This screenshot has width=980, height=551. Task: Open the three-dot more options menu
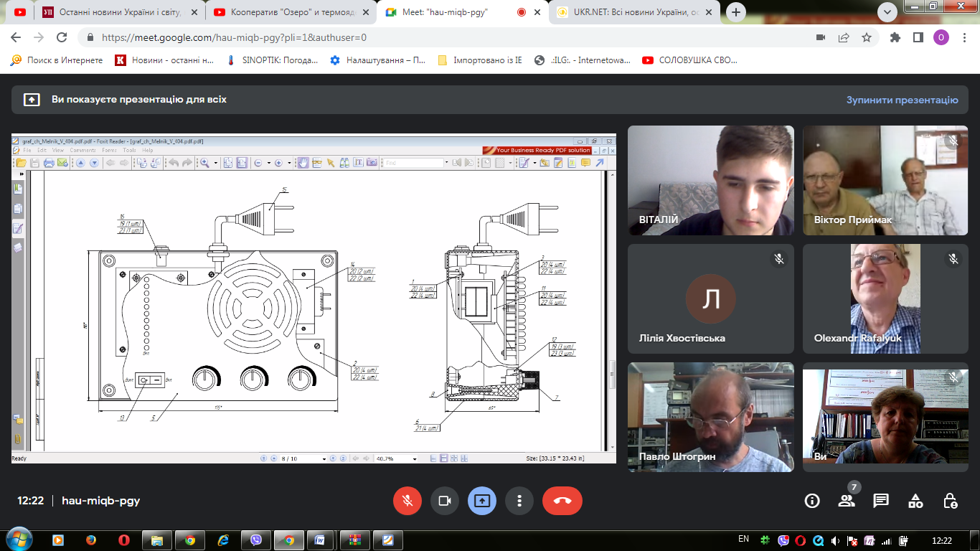[x=519, y=501]
